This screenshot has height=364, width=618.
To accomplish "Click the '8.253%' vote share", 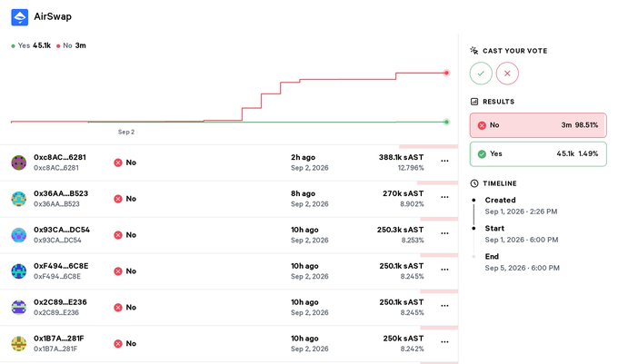I will tap(413, 241).
